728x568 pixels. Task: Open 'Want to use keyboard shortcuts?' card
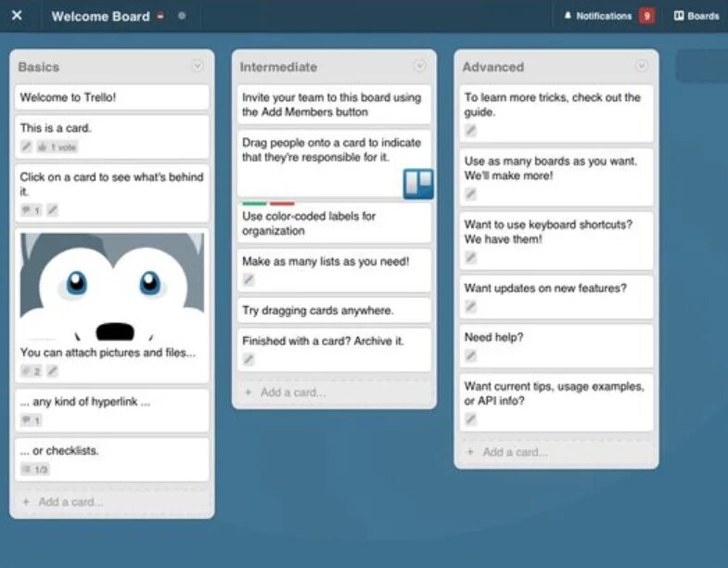pos(556,240)
